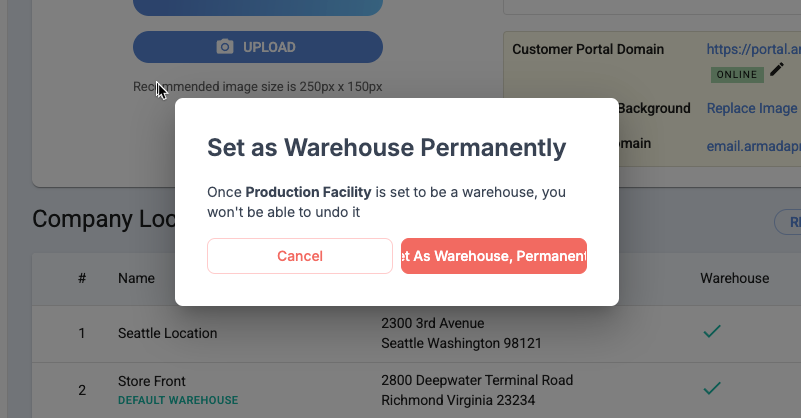The width and height of the screenshot is (801, 418).
Task: Click the # column header
Action: pyautogui.click(x=82, y=278)
